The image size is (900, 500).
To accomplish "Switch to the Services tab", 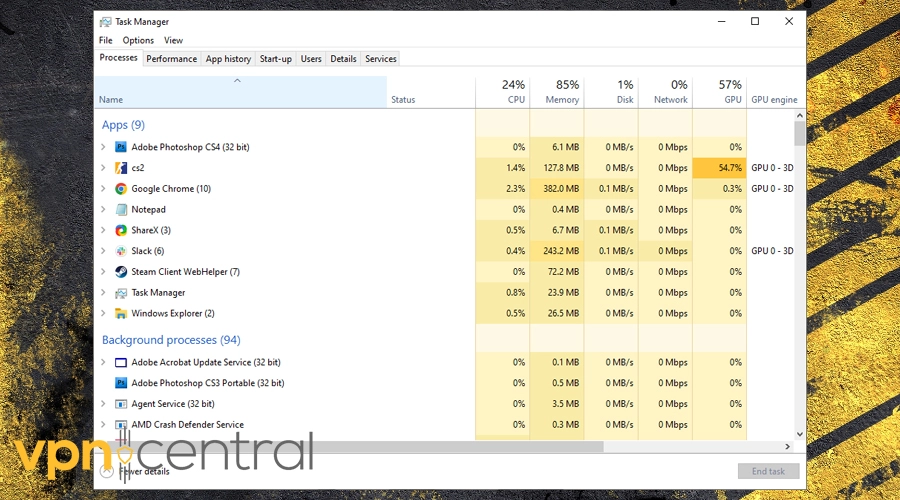I will [x=381, y=59].
